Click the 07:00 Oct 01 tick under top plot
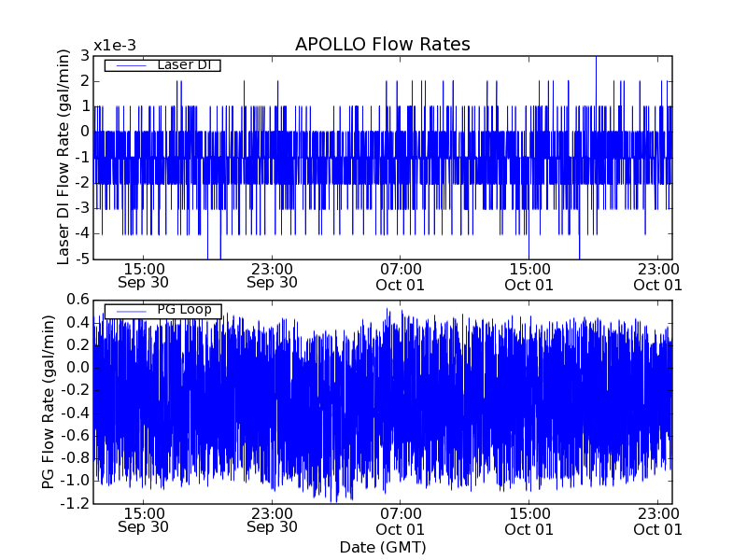The height and width of the screenshot is (560, 747). click(401, 275)
